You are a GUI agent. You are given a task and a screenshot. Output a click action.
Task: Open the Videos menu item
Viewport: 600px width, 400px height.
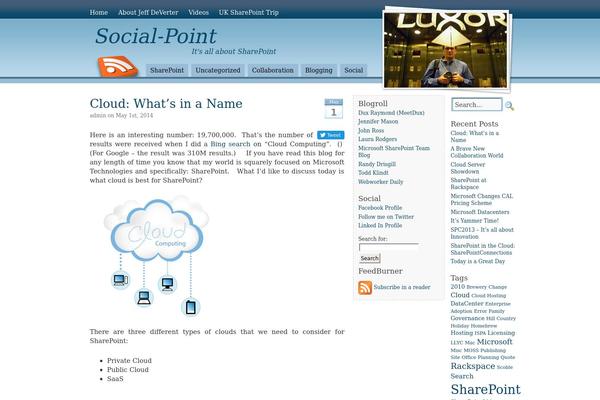click(x=199, y=12)
